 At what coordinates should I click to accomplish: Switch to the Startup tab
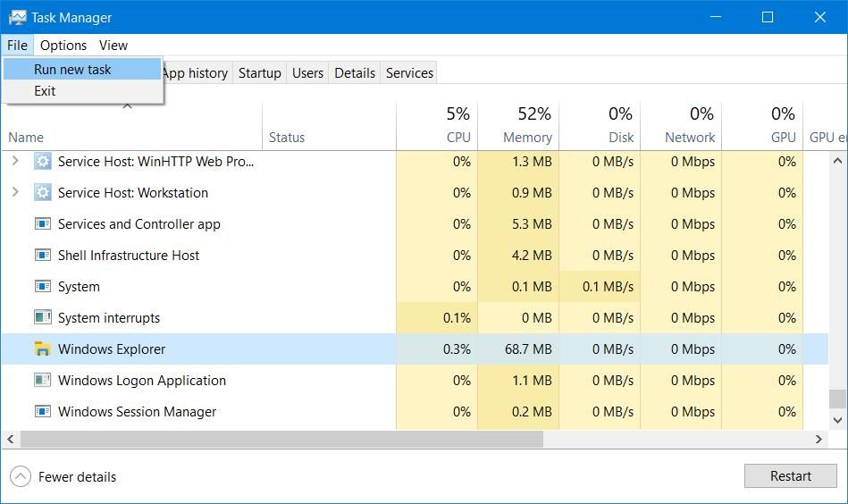260,73
